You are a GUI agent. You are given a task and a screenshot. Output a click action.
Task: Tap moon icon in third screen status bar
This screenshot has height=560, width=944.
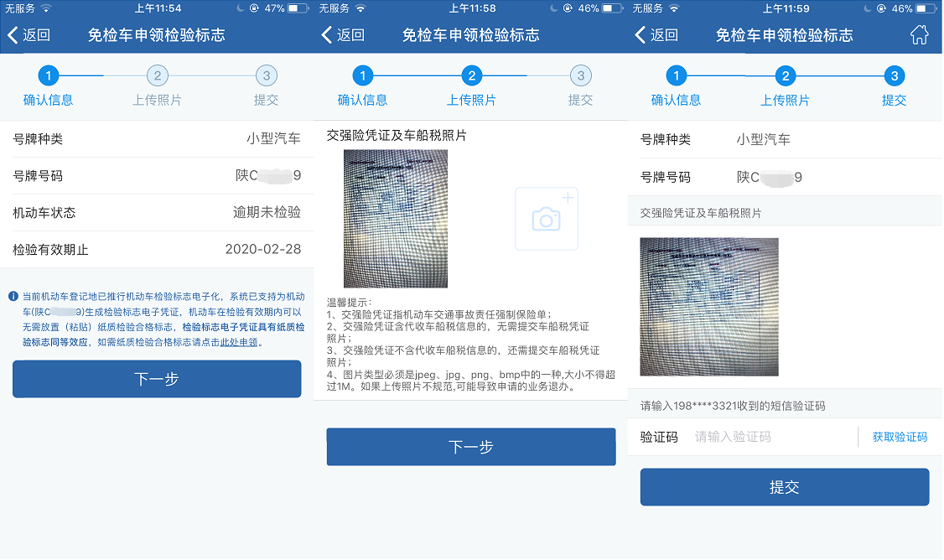point(868,8)
